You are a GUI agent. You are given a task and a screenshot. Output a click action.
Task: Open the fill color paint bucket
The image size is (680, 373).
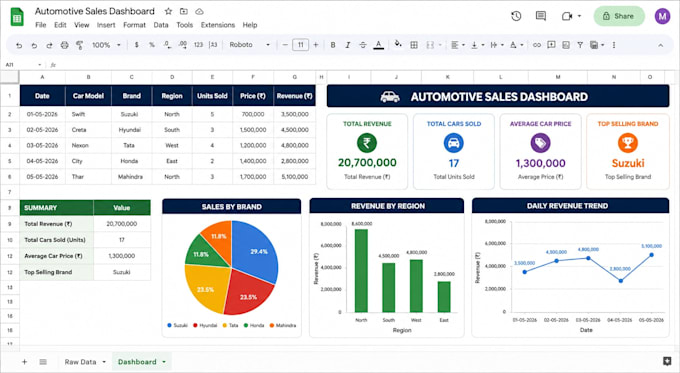398,44
